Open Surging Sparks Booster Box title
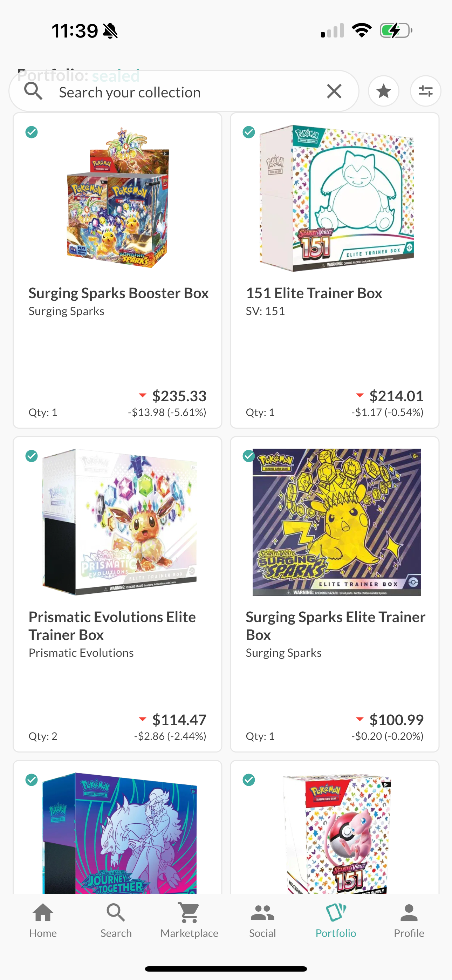The height and width of the screenshot is (980, 452). click(x=118, y=293)
